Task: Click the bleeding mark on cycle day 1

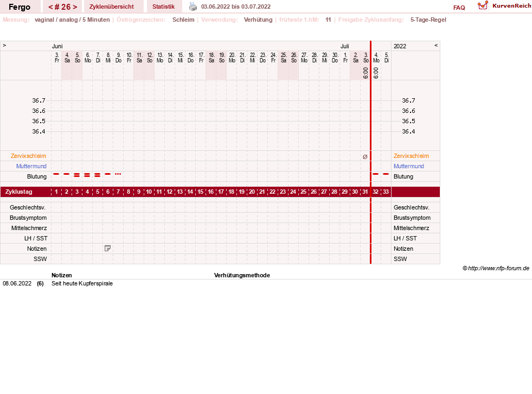Action: pos(56,174)
